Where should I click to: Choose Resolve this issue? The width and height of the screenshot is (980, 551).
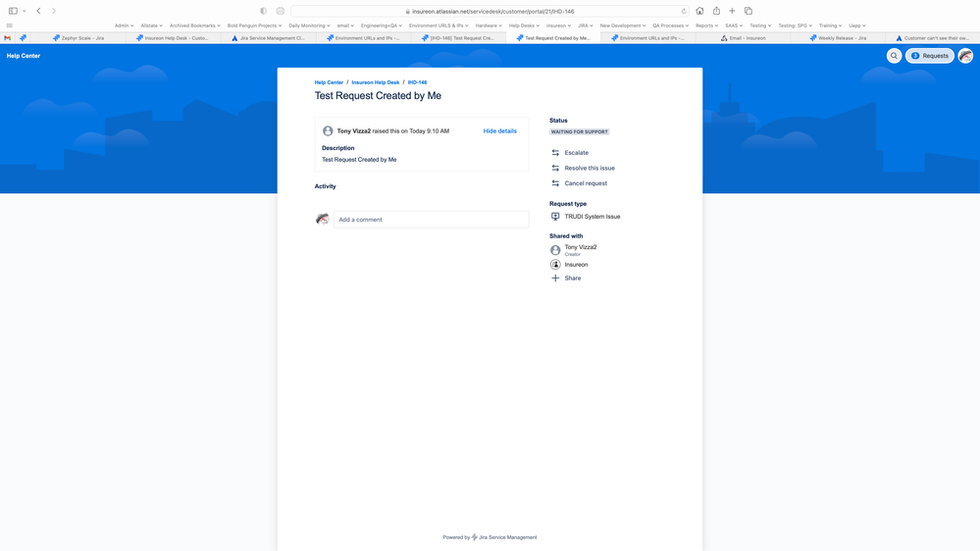pyautogui.click(x=590, y=168)
